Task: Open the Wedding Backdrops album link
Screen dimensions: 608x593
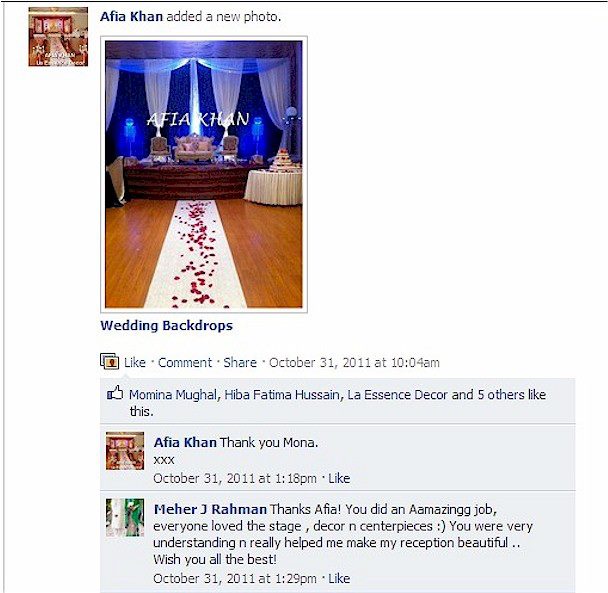Action: pos(167,325)
